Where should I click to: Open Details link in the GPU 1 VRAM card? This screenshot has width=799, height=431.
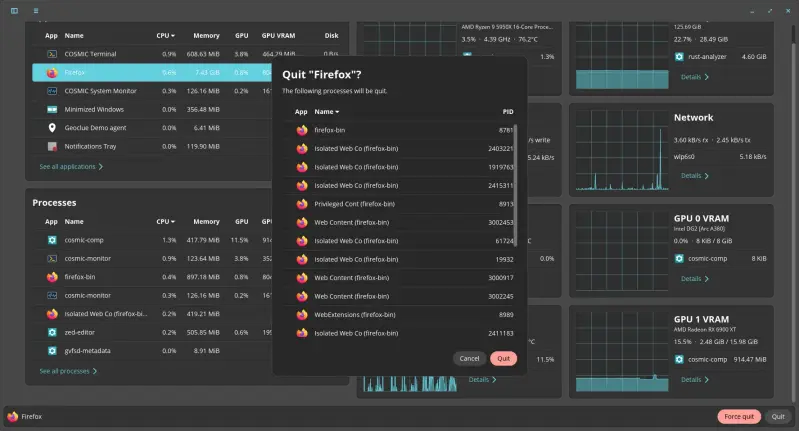[x=695, y=380]
